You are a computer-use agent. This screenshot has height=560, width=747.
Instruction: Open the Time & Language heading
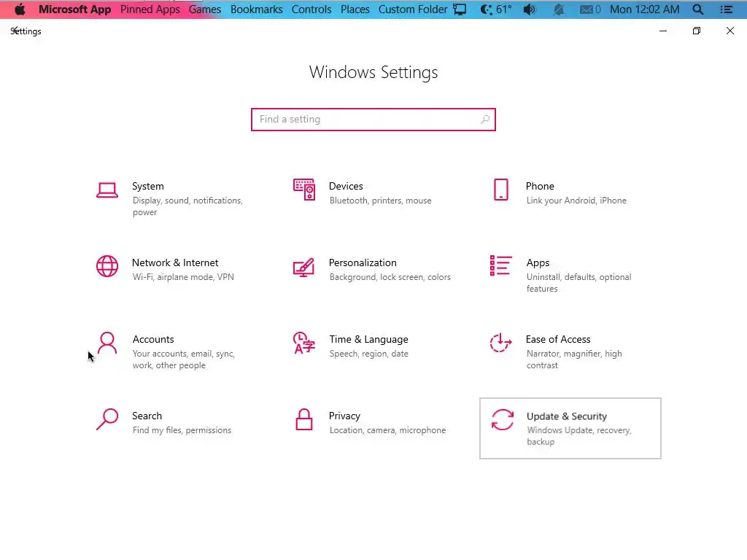coord(368,340)
